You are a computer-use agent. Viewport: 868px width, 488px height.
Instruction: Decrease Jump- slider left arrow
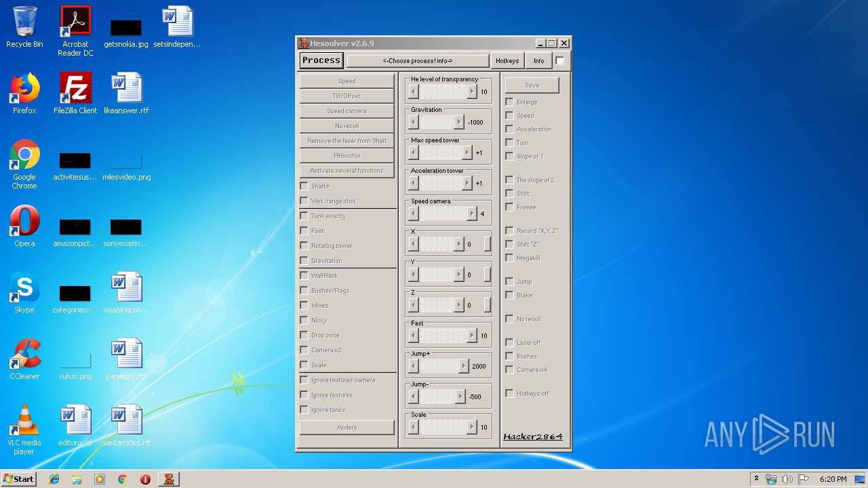[x=414, y=396]
